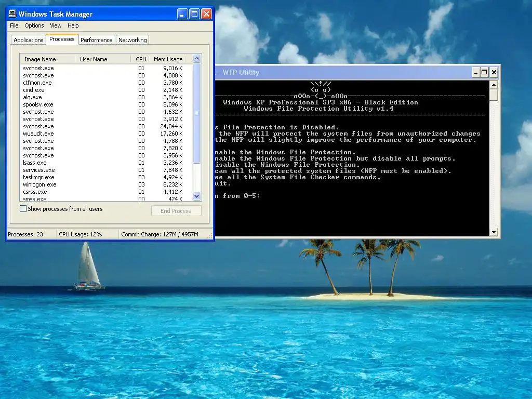This screenshot has width=532, height=399.
Task: Click process list scroll up arrow
Action: point(196,59)
